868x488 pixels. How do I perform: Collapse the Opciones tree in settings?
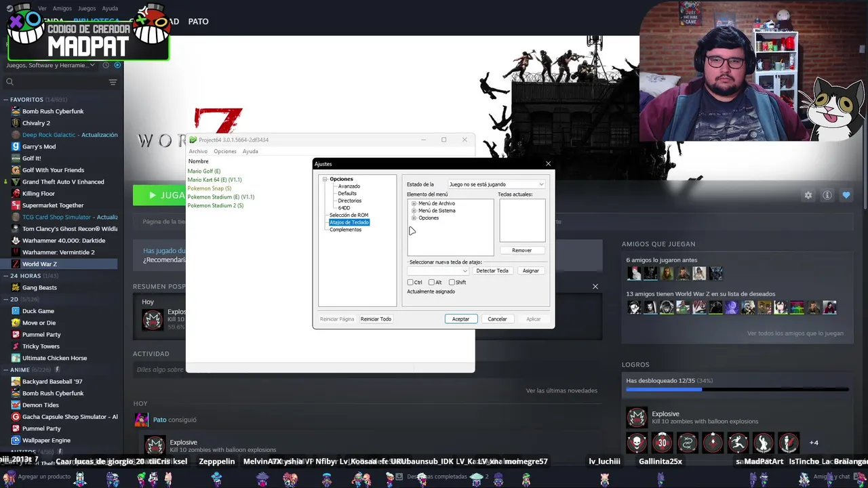pos(325,179)
